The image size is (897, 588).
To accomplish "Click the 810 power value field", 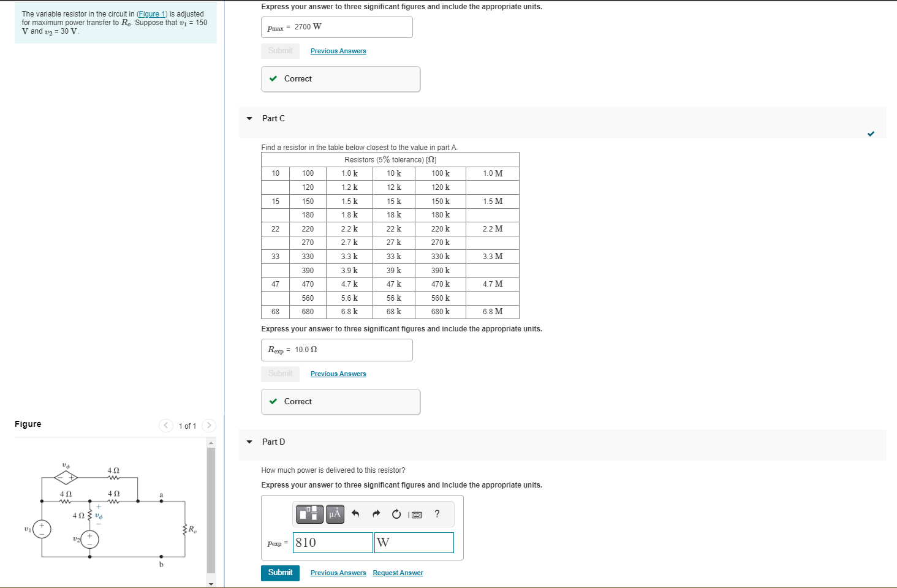I will coord(332,543).
